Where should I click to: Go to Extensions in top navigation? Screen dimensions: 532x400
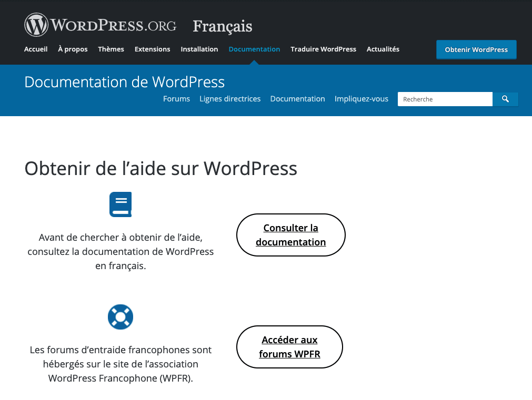pyautogui.click(x=153, y=49)
